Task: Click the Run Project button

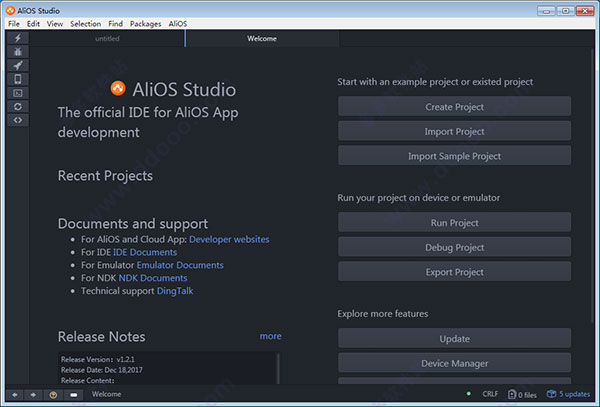Action: [454, 223]
